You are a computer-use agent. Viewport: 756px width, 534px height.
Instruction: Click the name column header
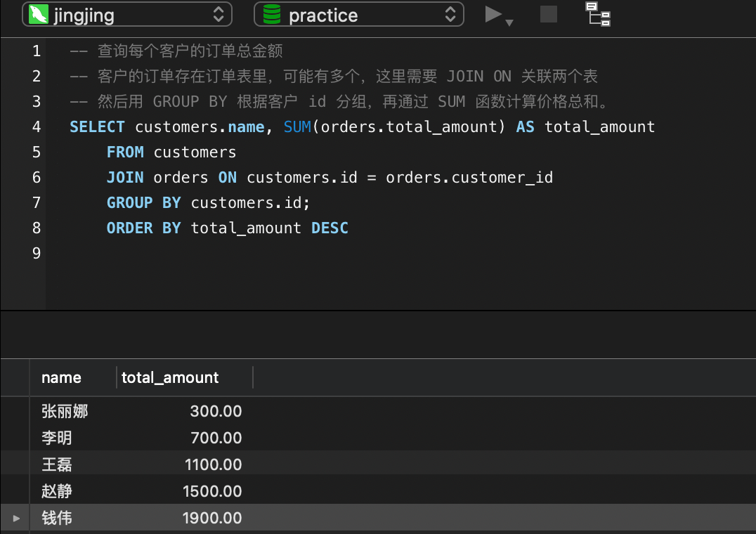click(x=62, y=377)
